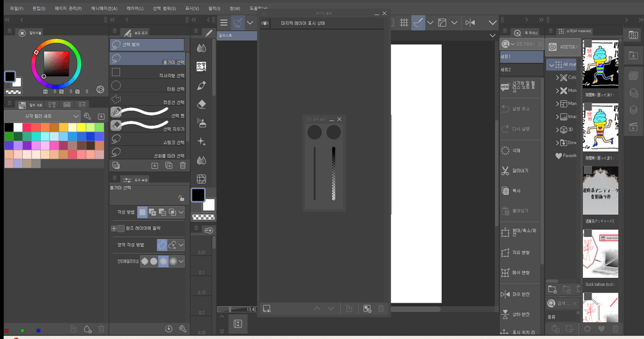This screenshot has height=339, width=644.
Task: Open Quick balloon double material thumbnail
Action: (600, 253)
